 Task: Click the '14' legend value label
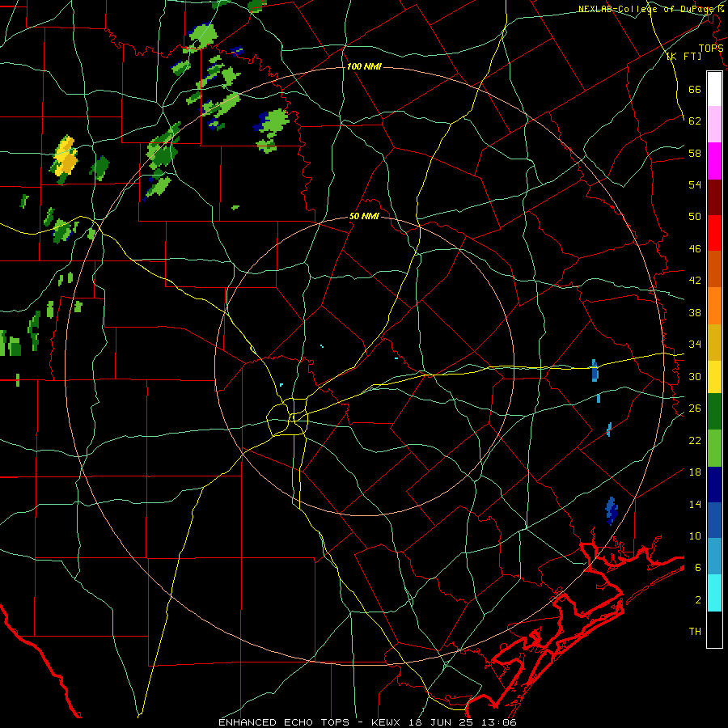pos(695,504)
